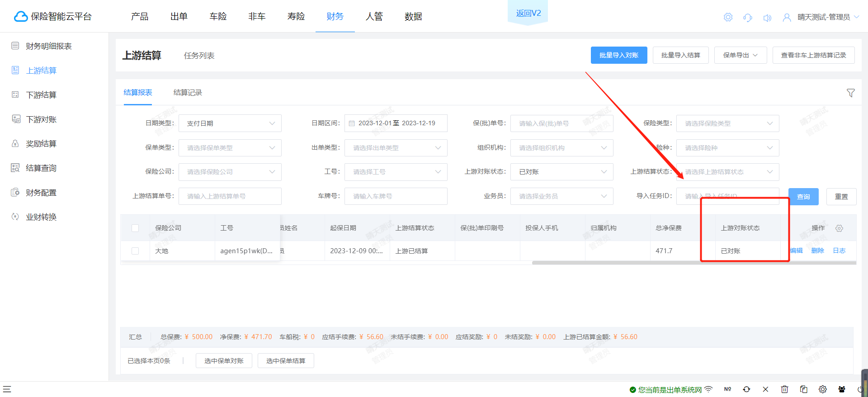
Task: Click the gear icon in bottom bar
Action: 822,389
